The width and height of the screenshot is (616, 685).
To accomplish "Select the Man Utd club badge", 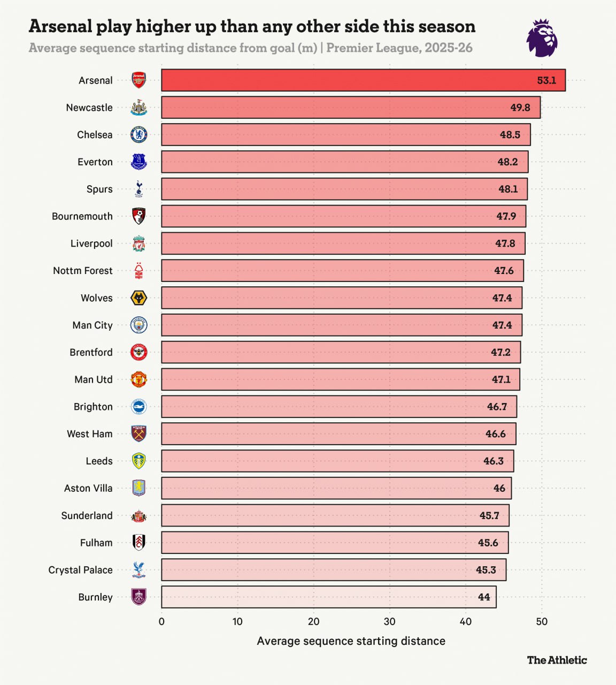I will (x=138, y=379).
